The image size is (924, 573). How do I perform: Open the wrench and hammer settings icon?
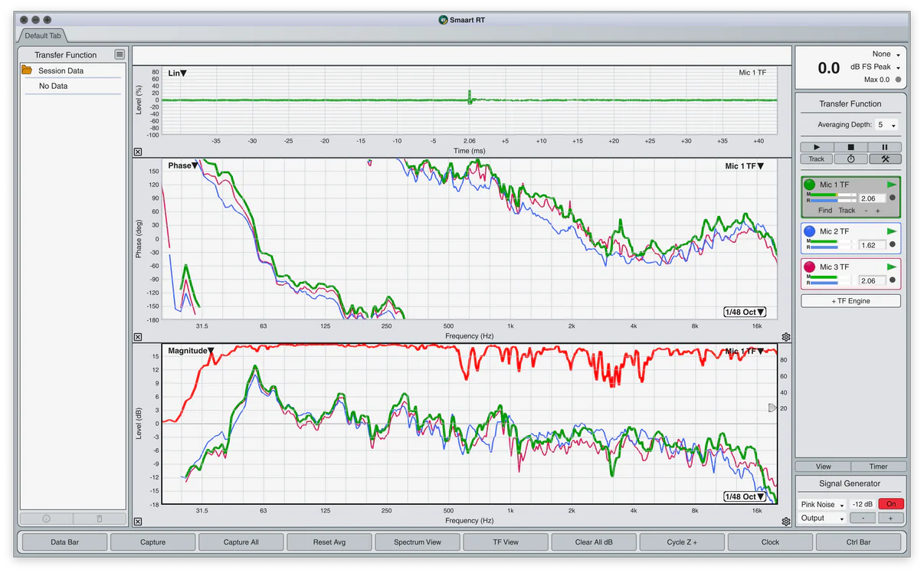pos(884,159)
